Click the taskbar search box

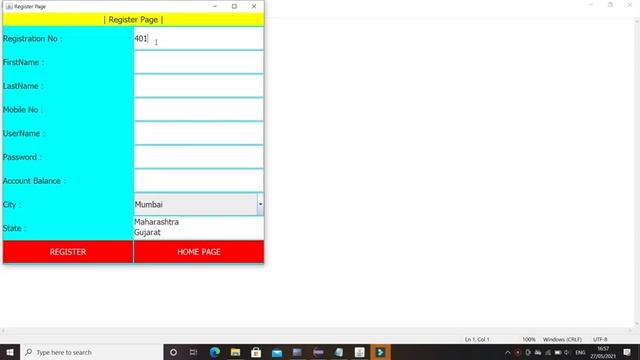click(91, 352)
